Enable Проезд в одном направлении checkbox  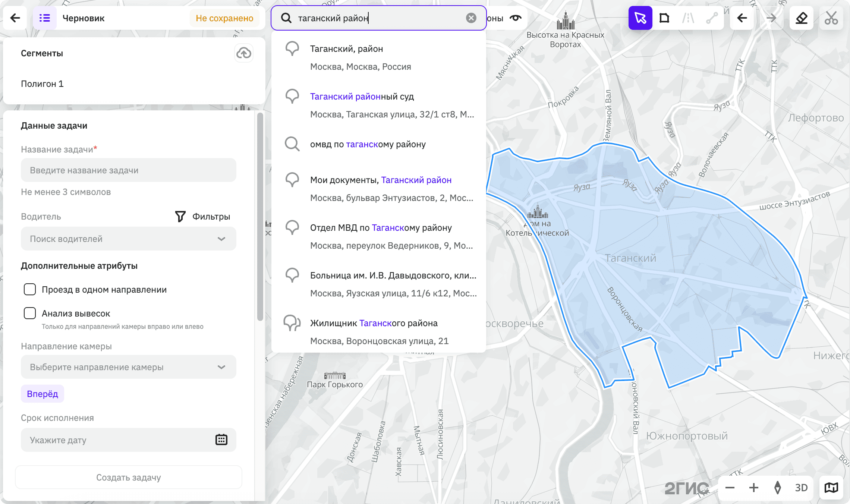click(x=30, y=289)
